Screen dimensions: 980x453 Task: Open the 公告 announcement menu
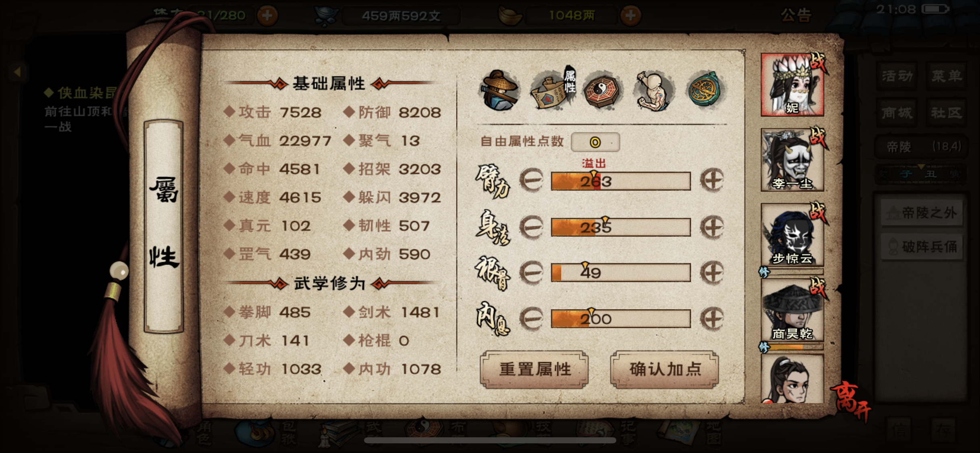[x=796, y=15]
